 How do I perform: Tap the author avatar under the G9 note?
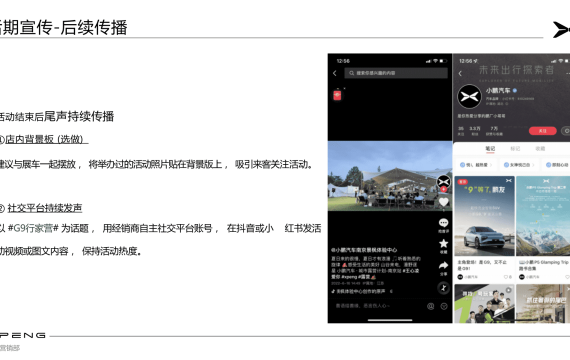460,277
